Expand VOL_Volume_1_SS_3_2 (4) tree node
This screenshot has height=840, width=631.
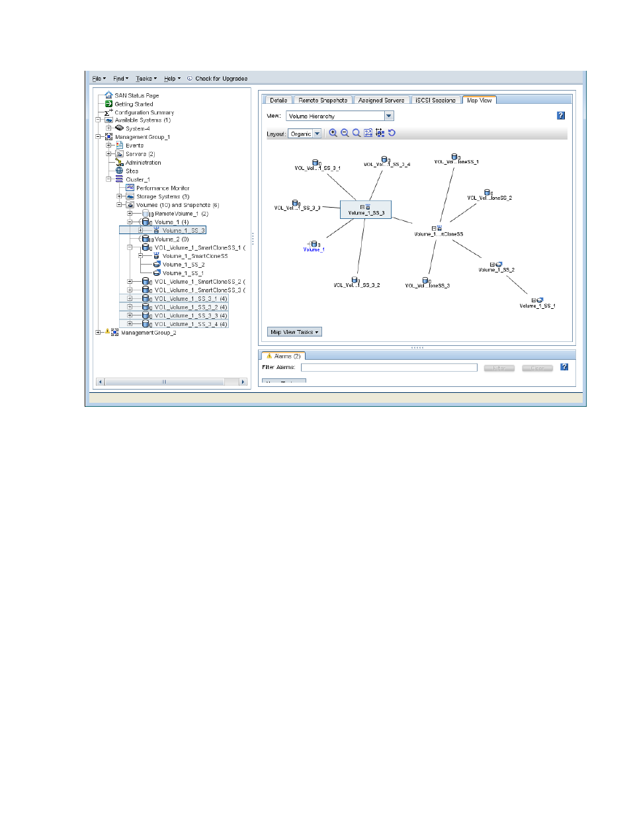[x=130, y=307]
